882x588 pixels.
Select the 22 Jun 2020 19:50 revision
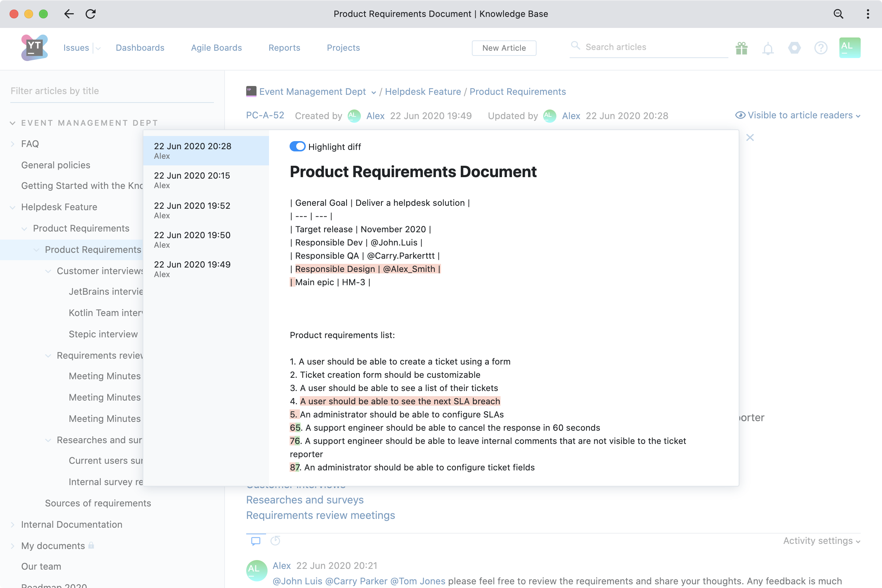pos(206,239)
